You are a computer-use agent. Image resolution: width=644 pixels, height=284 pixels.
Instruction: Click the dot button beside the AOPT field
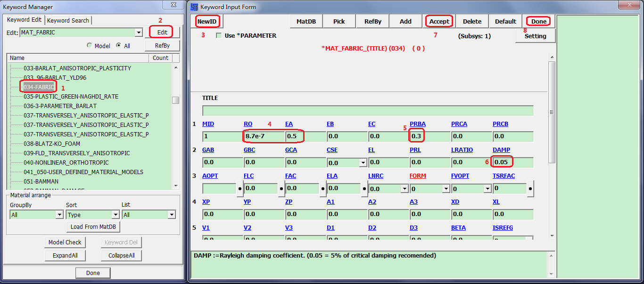pos(240,189)
